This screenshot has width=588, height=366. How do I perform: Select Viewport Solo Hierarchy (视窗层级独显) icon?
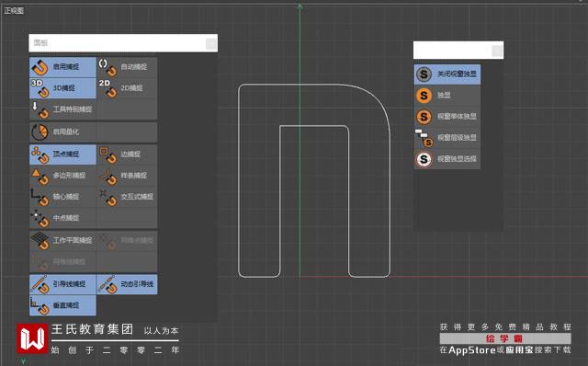pyautogui.click(x=424, y=138)
